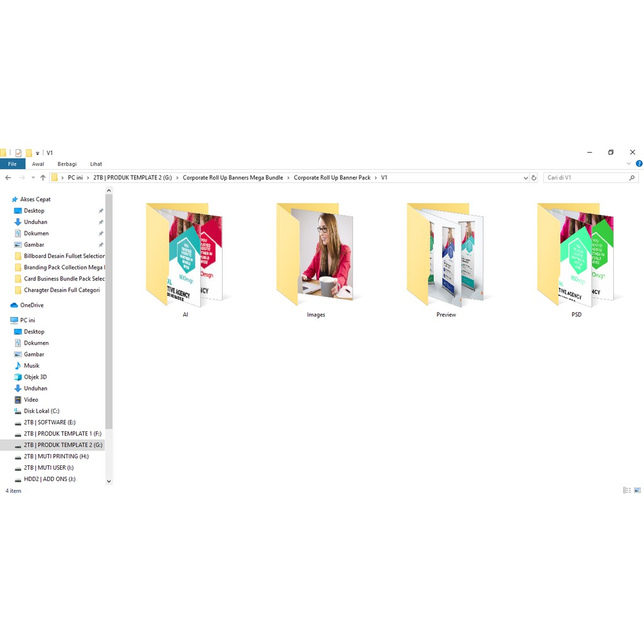Viewport: 644px width, 644px height.
Task: Open the File menu tab
Action: [13, 164]
